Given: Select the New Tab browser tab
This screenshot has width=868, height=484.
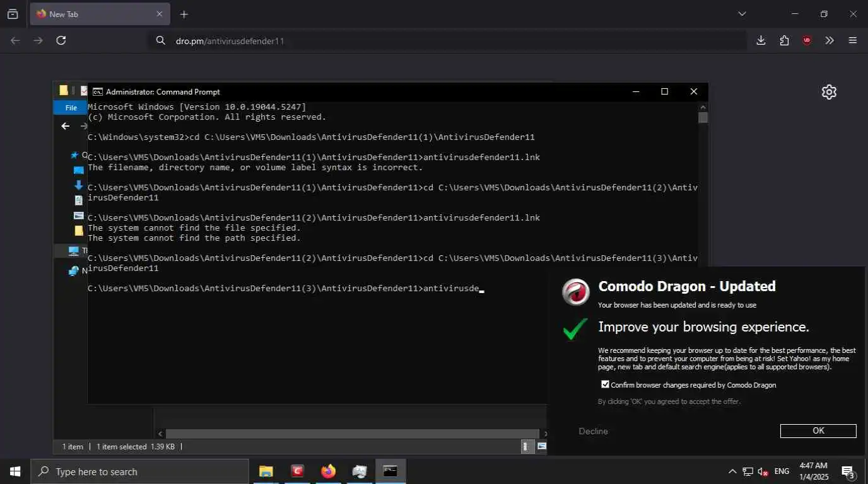Looking at the screenshot, I should click(99, 14).
